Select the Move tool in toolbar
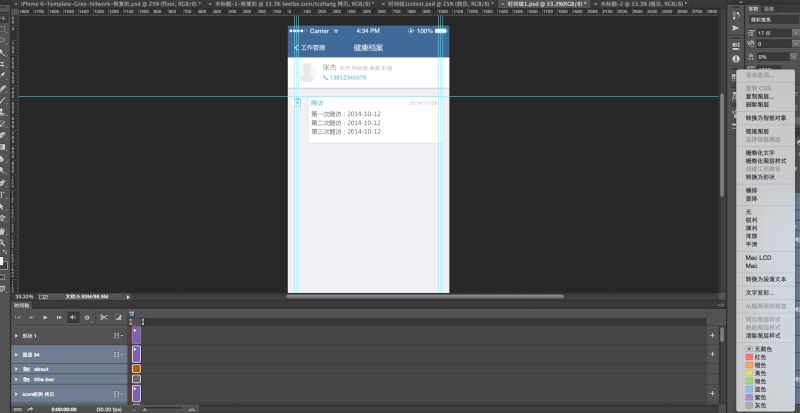 point(4,18)
